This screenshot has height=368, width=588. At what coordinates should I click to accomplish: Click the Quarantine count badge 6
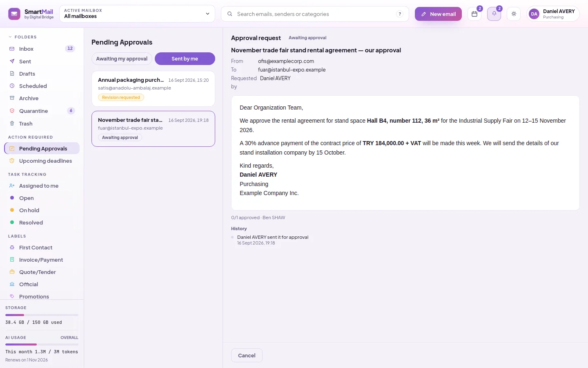pos(71,111)
